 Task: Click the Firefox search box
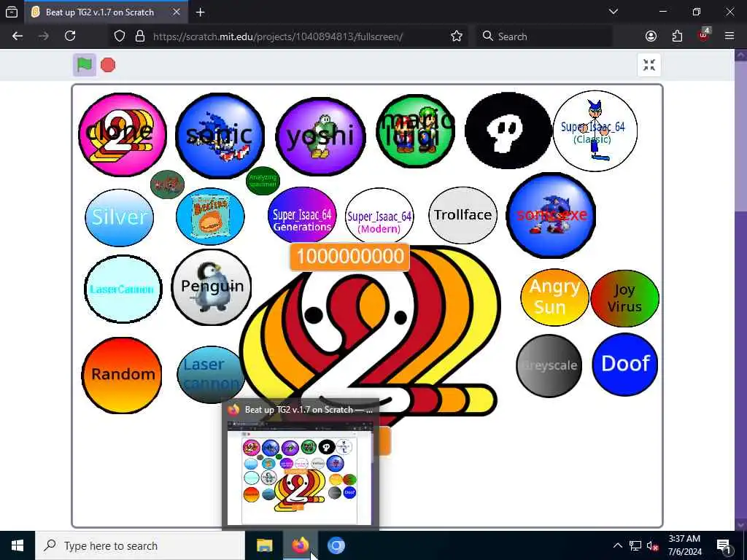tap(544, 36)
